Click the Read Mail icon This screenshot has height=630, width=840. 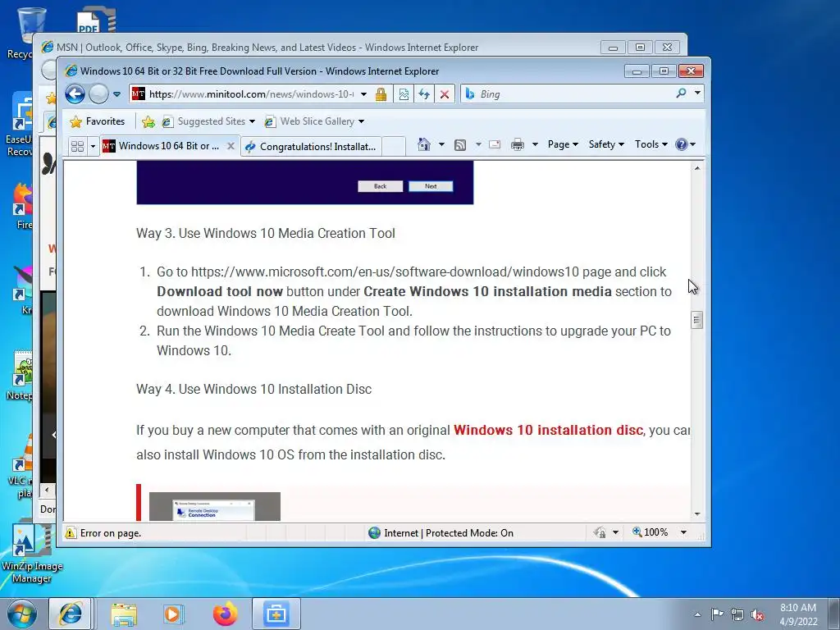tap(495, 144)
